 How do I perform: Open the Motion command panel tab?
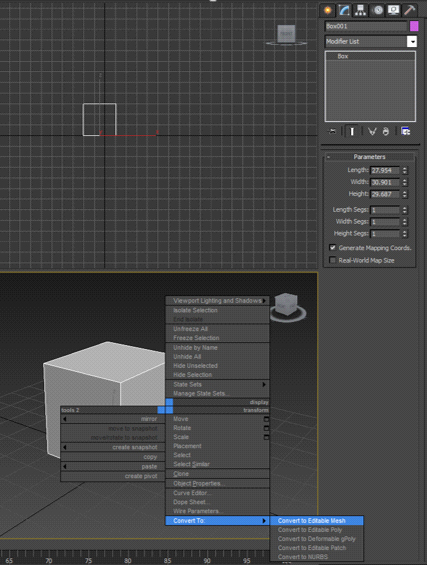coord(377,10)
